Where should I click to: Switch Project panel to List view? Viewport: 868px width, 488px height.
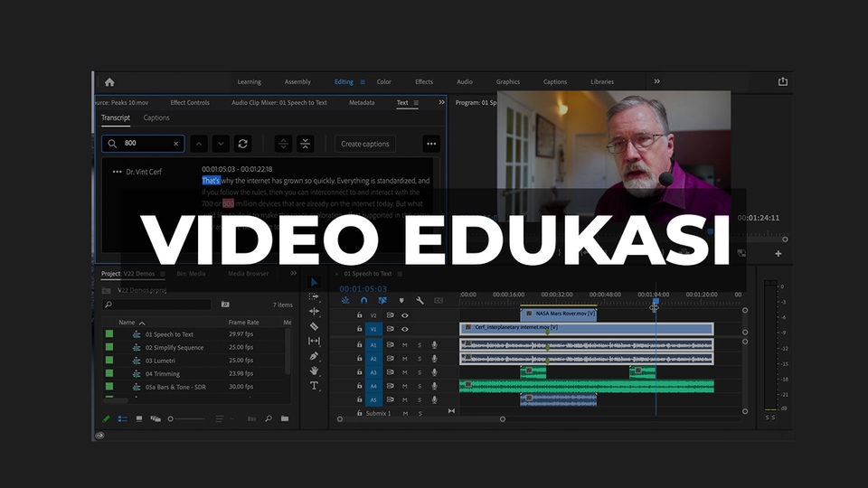[123, 418]
